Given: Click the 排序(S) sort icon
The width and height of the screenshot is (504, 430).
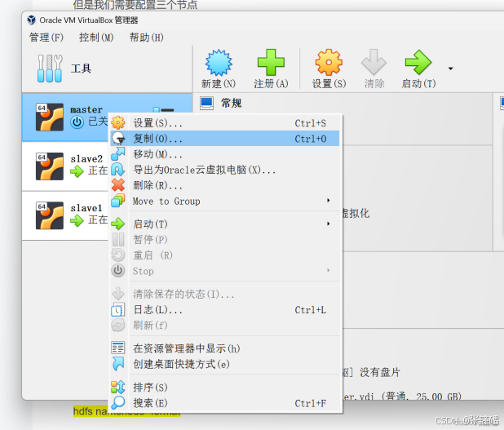Looking at the screenshot, I should point(118,387).
